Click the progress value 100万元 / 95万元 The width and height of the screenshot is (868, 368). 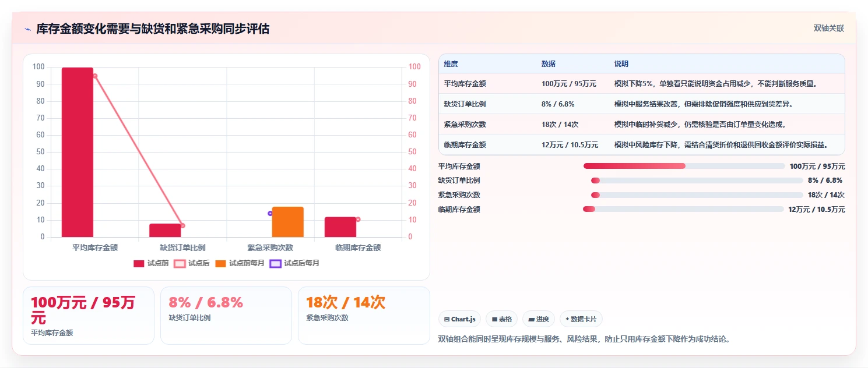(817, 166)
